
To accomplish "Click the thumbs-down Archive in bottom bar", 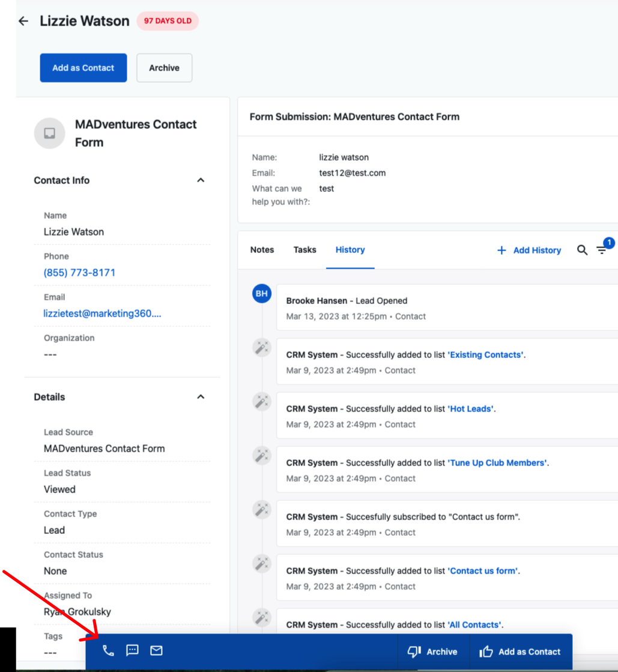I will (432, 652).
